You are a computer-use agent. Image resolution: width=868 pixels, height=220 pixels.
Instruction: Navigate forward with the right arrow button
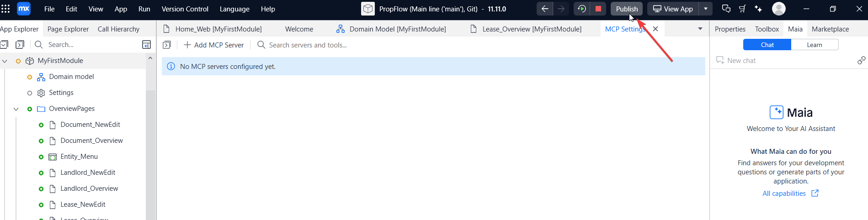[561, 9]
